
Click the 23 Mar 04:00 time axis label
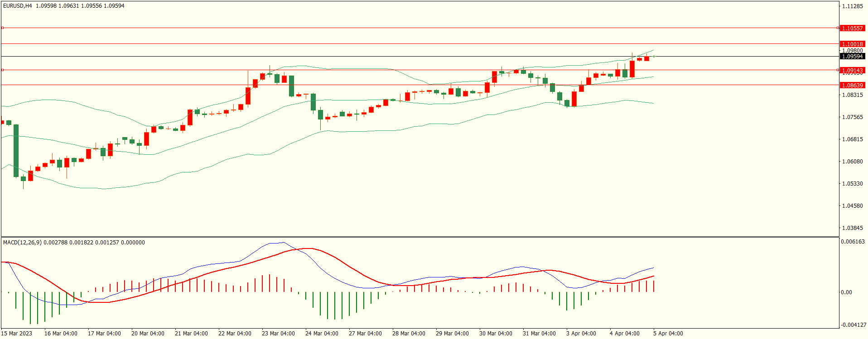[x=278, y=334]
